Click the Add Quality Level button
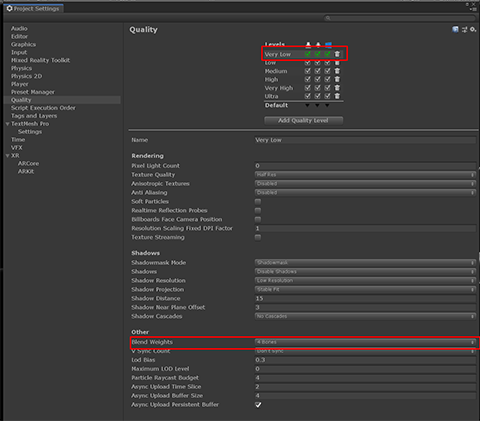This screenshot has width=480, height=421. [303, 120]
